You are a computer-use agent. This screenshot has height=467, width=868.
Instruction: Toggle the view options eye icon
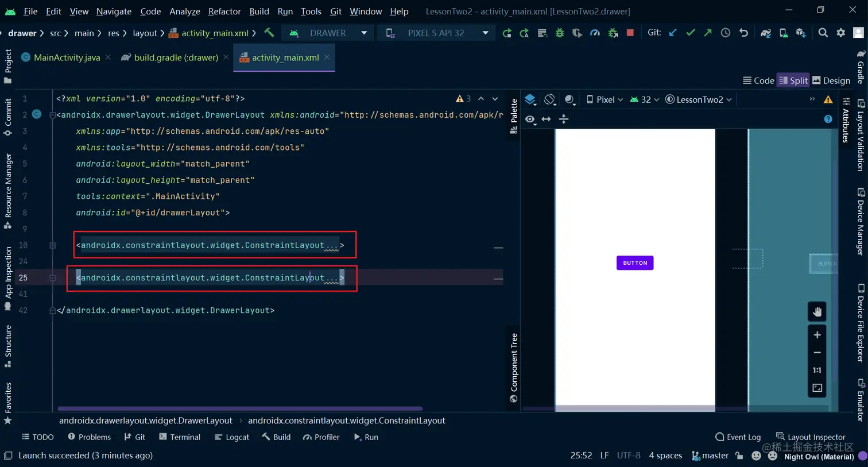point(530,119)
